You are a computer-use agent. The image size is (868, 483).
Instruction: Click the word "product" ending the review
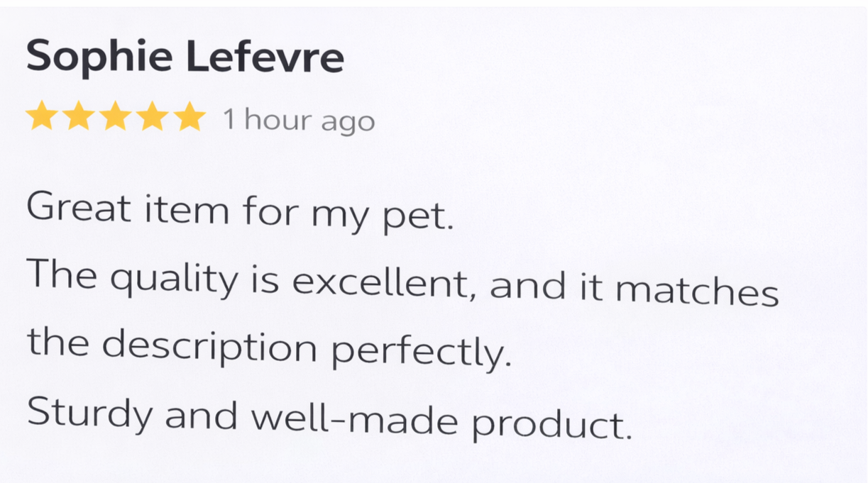tap(551, 425)
